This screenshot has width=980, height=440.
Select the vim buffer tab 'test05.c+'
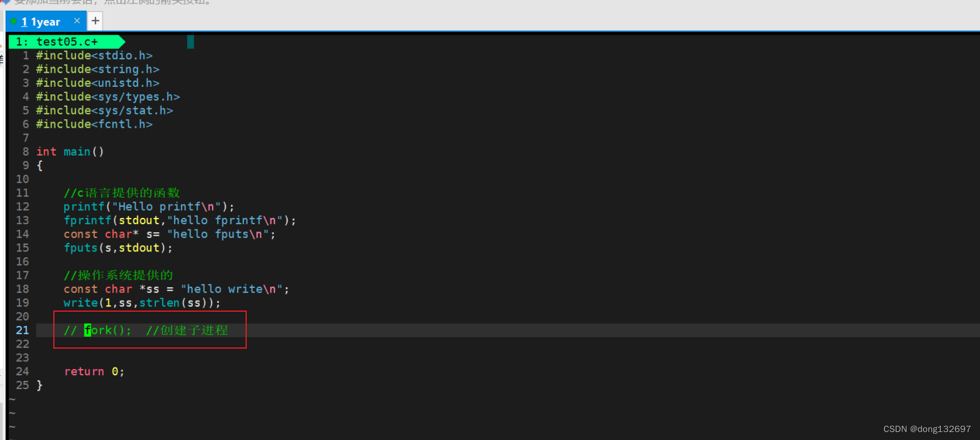pos(67,41)
